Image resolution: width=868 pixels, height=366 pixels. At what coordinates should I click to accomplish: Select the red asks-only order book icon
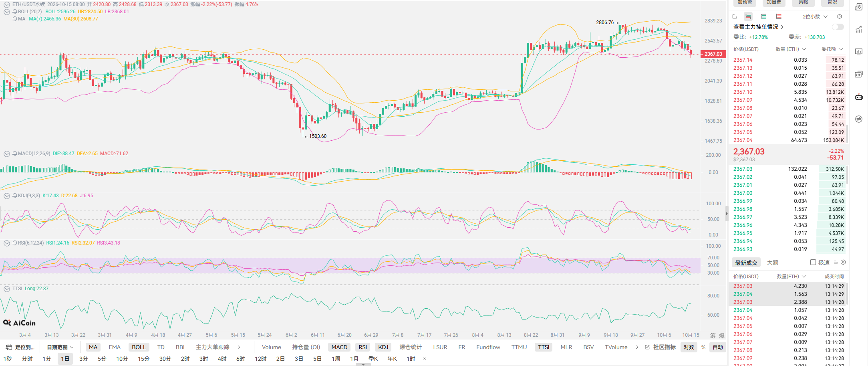coord(778,16)
